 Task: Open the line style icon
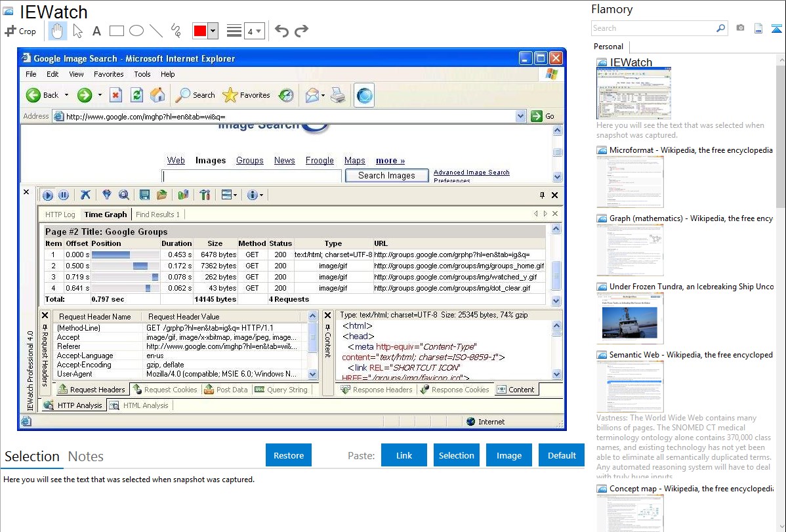pos(234,31)
